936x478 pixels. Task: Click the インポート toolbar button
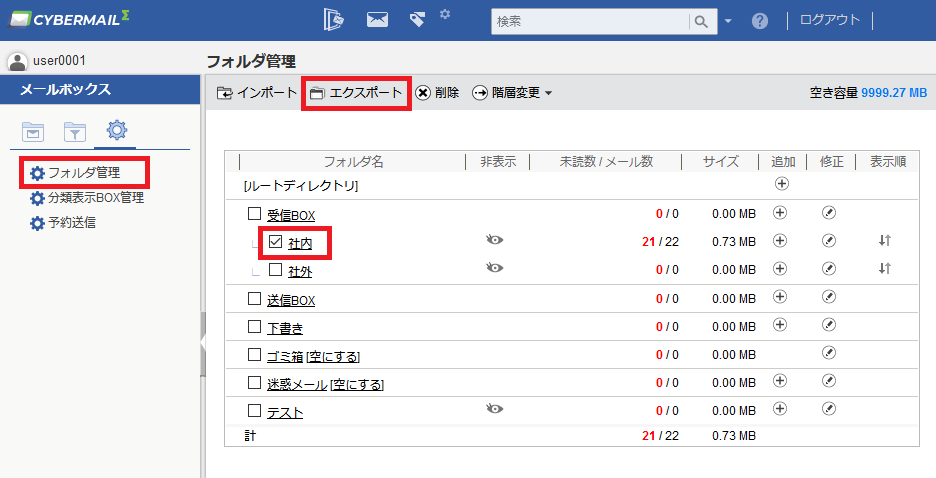coord(257,92)
